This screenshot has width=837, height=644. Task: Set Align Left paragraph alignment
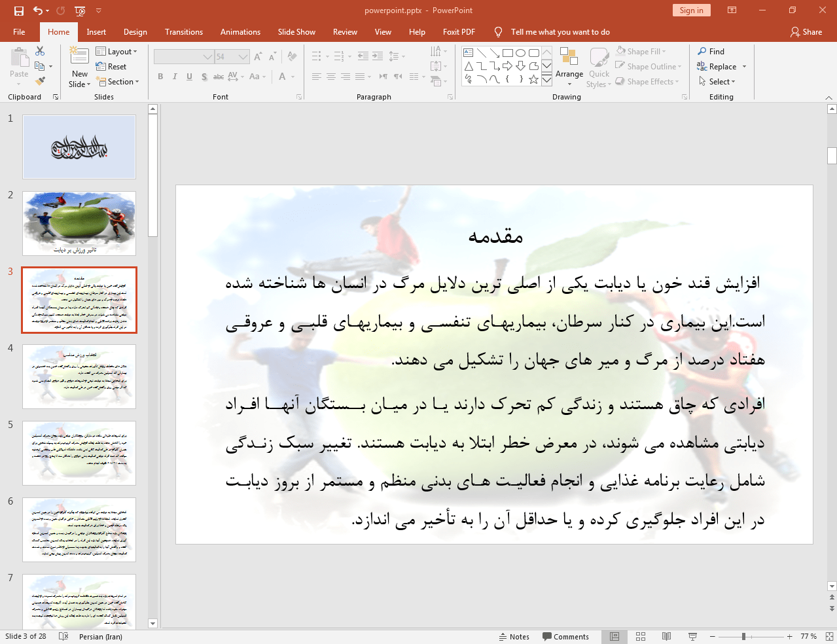coord(317,77)
